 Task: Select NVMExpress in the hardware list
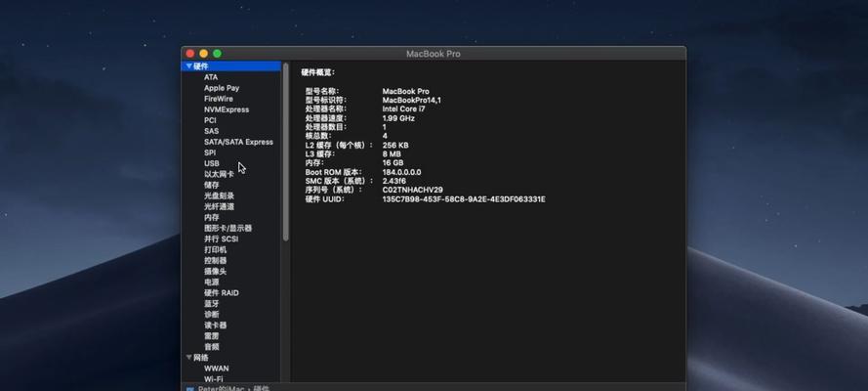pos(227,109)
